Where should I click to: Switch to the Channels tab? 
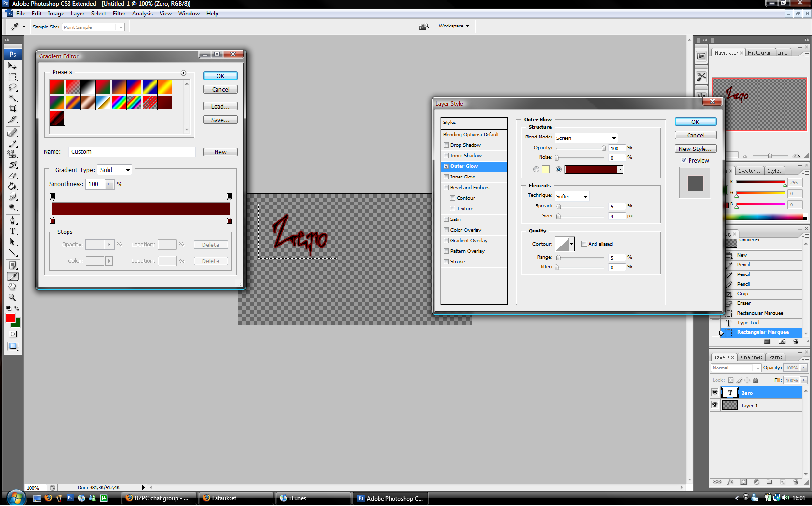[x=751, y=357]
